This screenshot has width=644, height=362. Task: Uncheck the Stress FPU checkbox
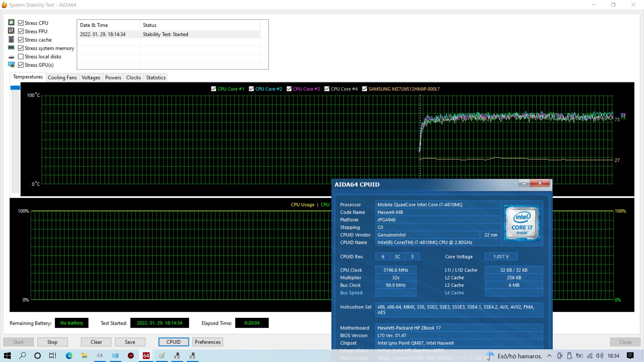(21, 31)
